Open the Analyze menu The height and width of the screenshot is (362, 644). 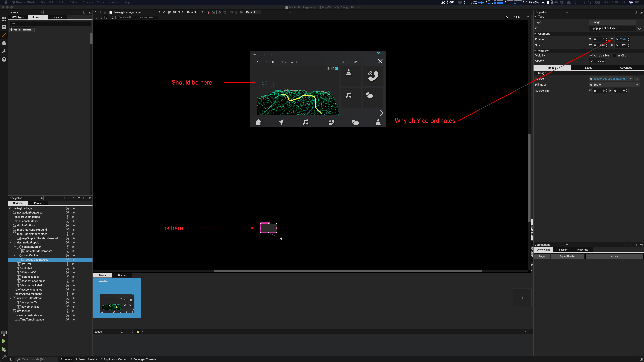88,2
